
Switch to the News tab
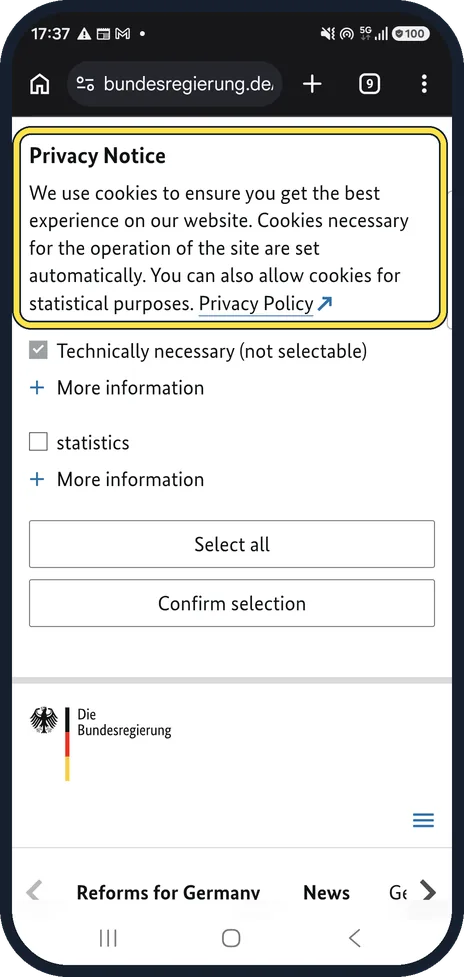[x=326, y=893]
